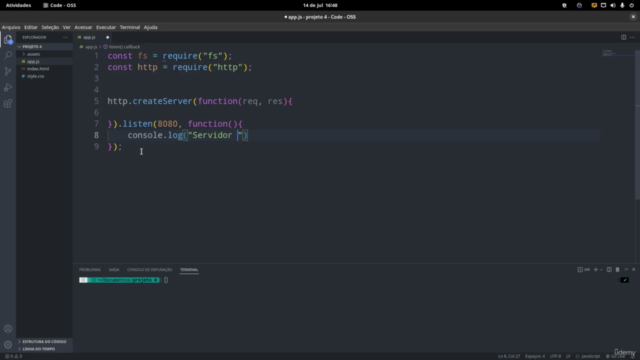Viewport: 640px width, 360px height.
Task: Click JavaScript language mode status
Action: pyautogui.click(x=588, y=356)
